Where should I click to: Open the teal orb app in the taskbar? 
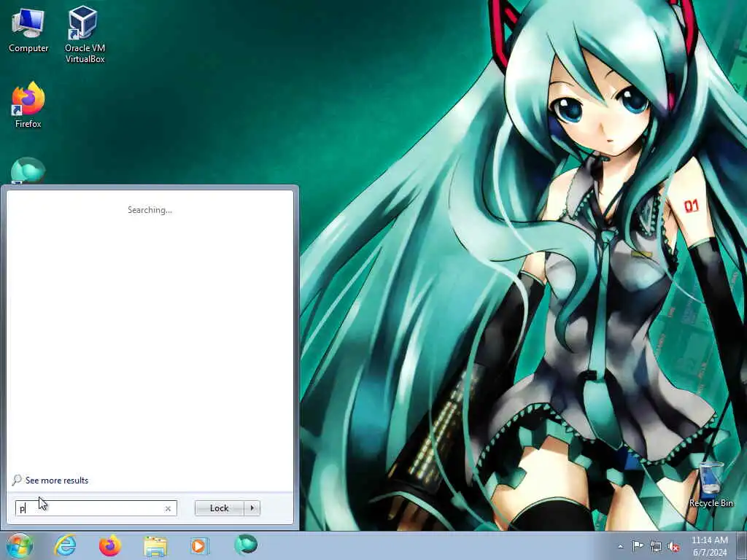pos(246,545)
